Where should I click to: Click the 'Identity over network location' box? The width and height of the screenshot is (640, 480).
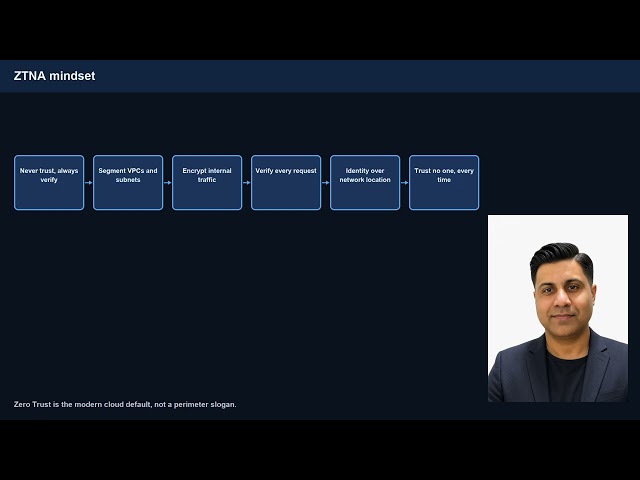[365, 182]
